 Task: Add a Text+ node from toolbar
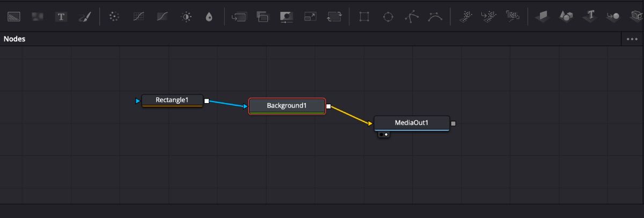[61, 17]
